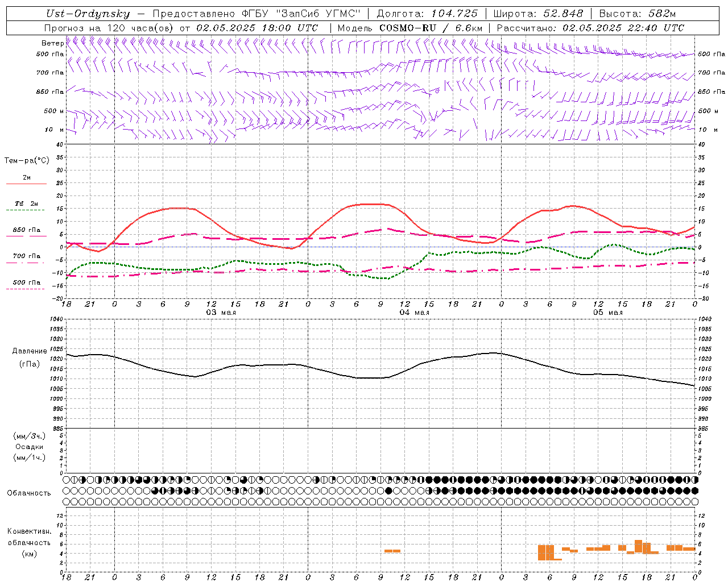Screen dimensions: 728x582
Task: Click the 2м temperature legend line sample
Action: [26, 184]
